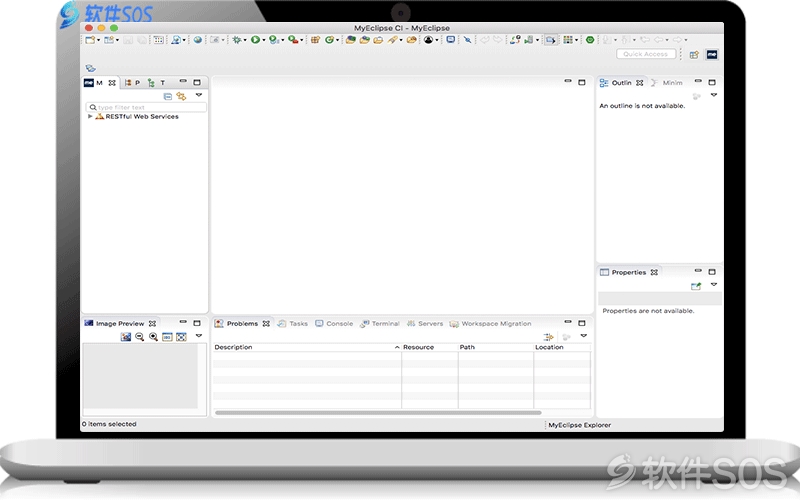The height and width of the screenshot is (500, 800).
Task: Click the green hexagon Spring icon
Action: pos(590,40)
